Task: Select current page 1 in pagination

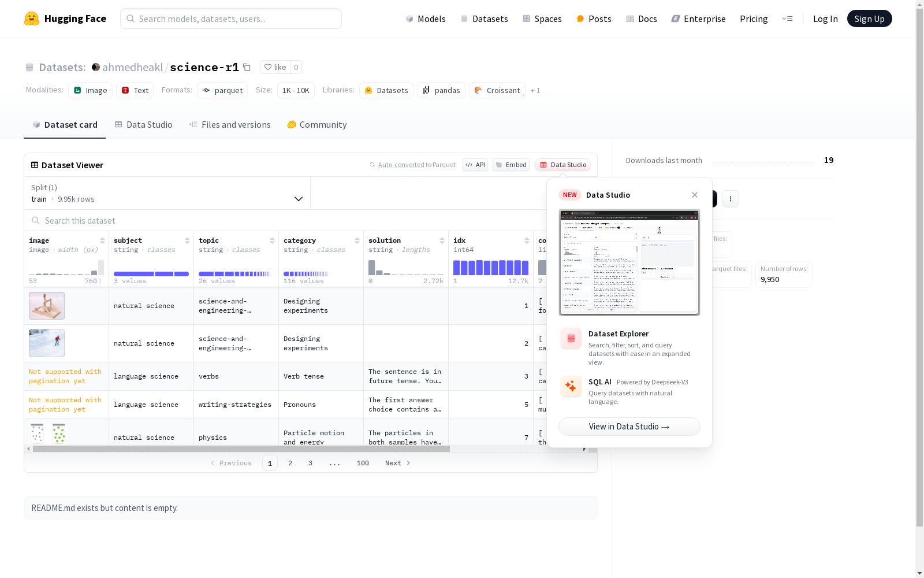Action: (270, 463)
